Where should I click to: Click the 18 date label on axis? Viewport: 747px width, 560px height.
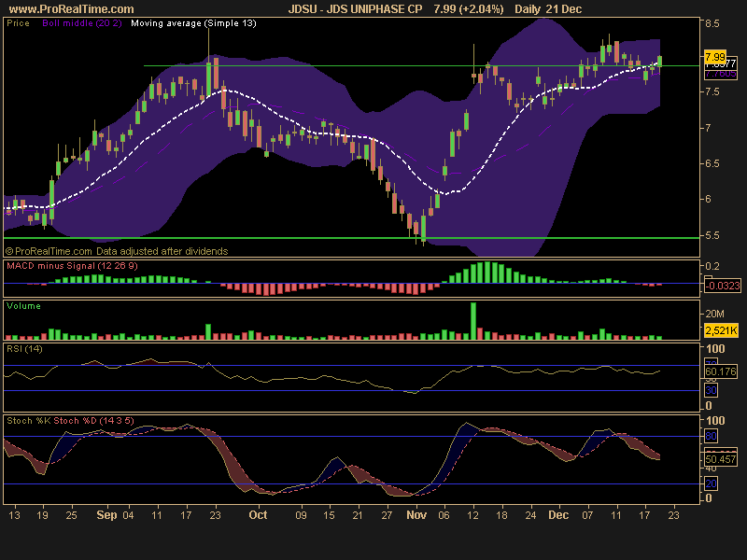(x=501, y=515)
